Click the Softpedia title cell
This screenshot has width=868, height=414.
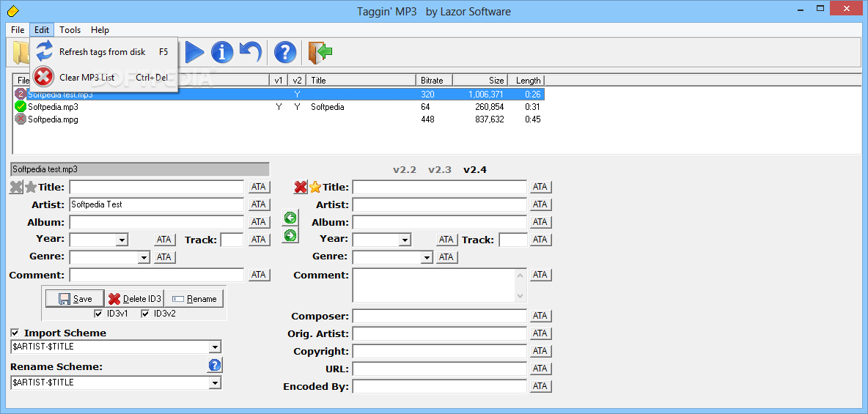click(328, 107)
